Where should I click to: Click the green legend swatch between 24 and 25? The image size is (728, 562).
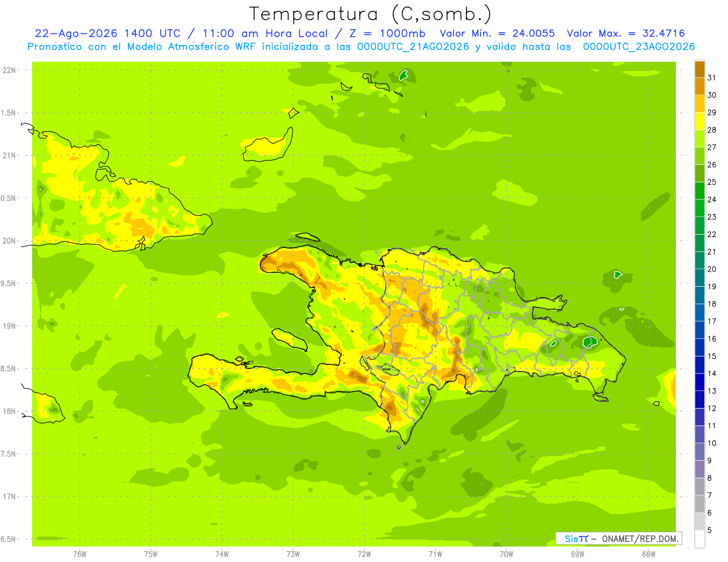pos(699,191)
